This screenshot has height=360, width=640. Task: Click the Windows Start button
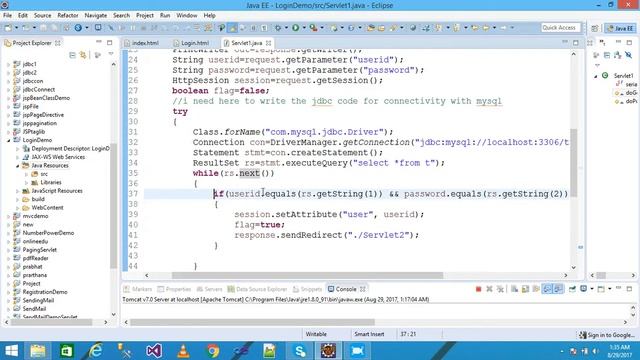pyautogui.click(x=11, y=351)
